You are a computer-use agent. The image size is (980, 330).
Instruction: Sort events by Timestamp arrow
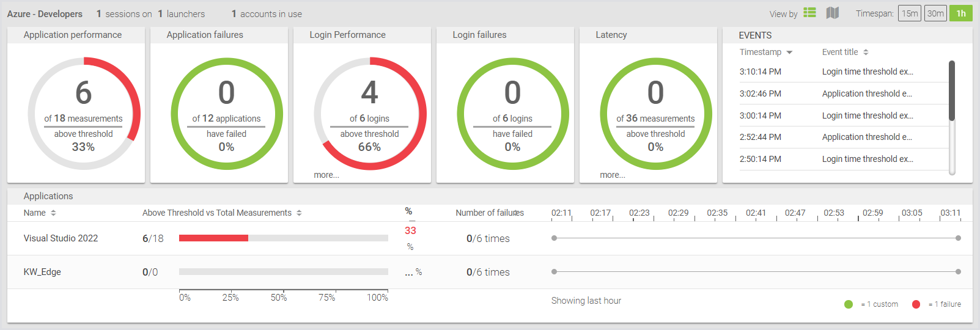click(x=789, y=53)
